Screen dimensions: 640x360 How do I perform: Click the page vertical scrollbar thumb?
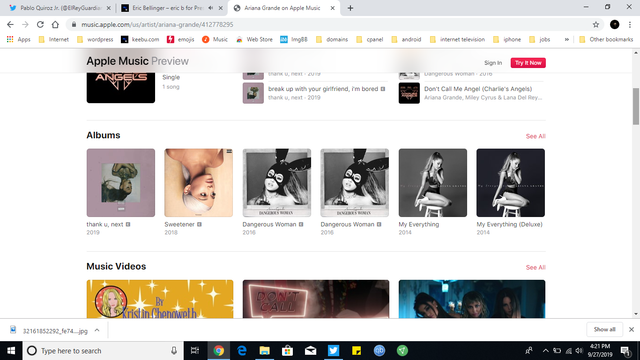[x=636, y=106]
